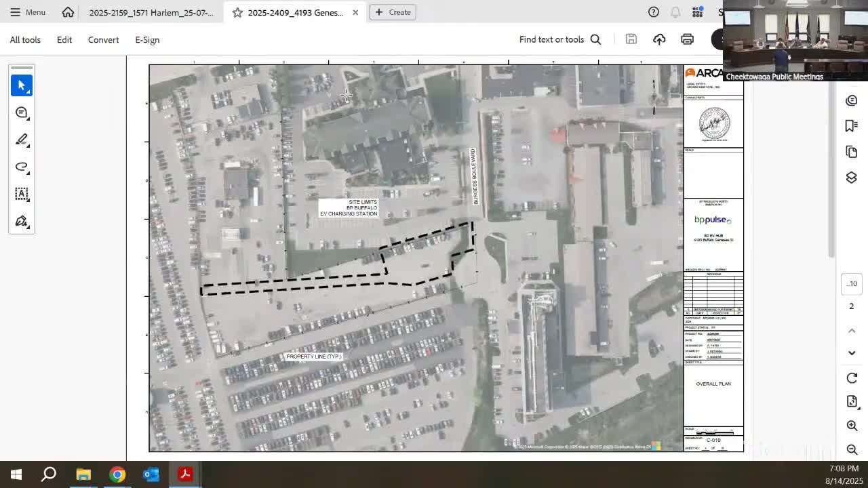Click the Create button
Viewport: 868px width, 488px height.
[393, 12]
